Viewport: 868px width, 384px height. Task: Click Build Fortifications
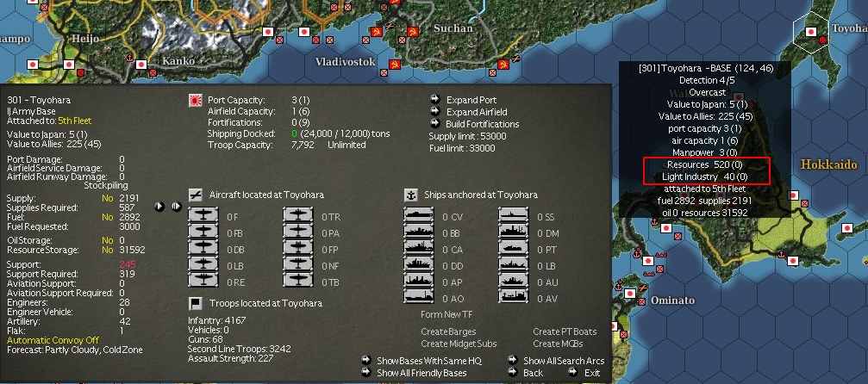(x=482, y=124)
